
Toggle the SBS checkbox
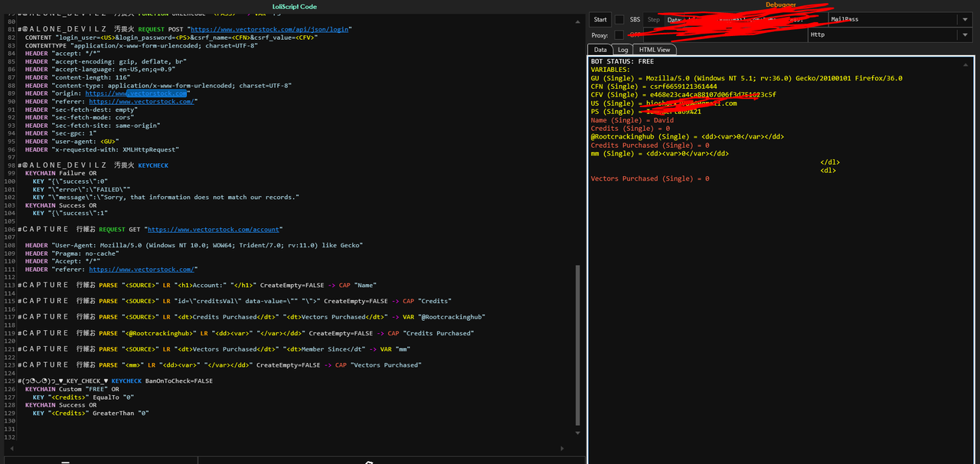tap(620, 20)
